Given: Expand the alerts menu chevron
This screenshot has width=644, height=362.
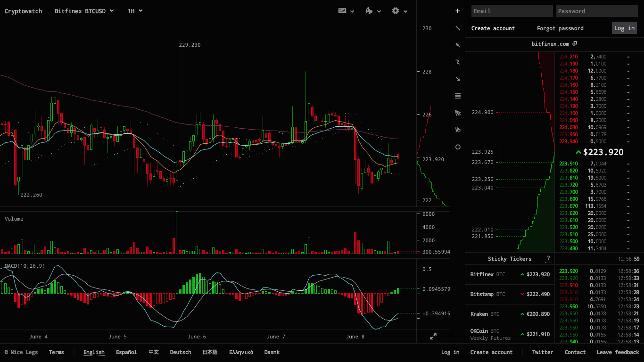Looking at the screenshot, I should (379, 11).
